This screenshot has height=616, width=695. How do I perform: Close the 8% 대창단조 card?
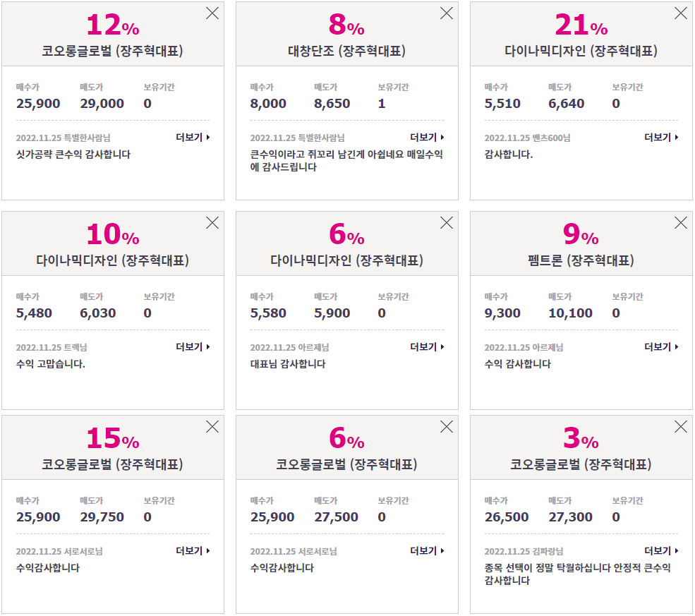tap(447, 13)
